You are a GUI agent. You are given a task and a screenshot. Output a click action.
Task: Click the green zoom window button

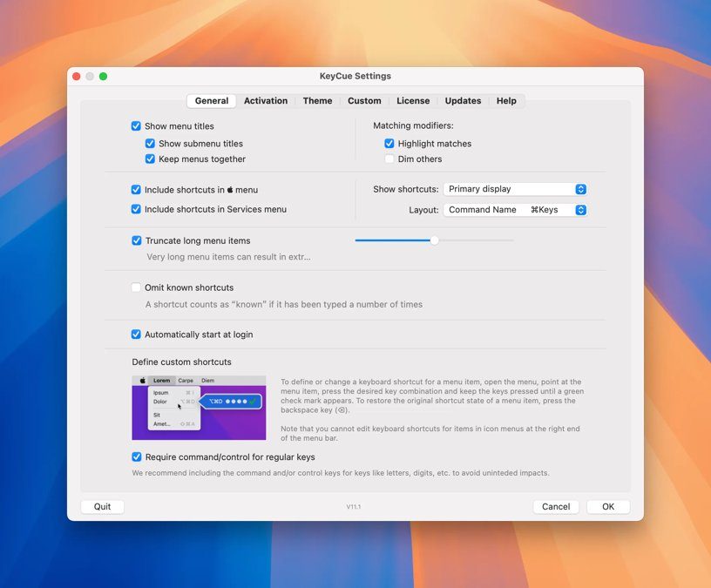pyautogui.click(x=104, y=76)
